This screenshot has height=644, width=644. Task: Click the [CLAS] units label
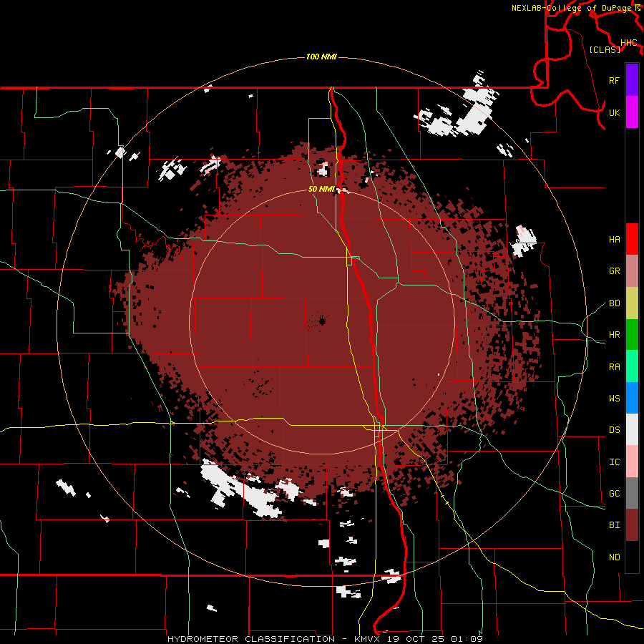coord(605,49)
